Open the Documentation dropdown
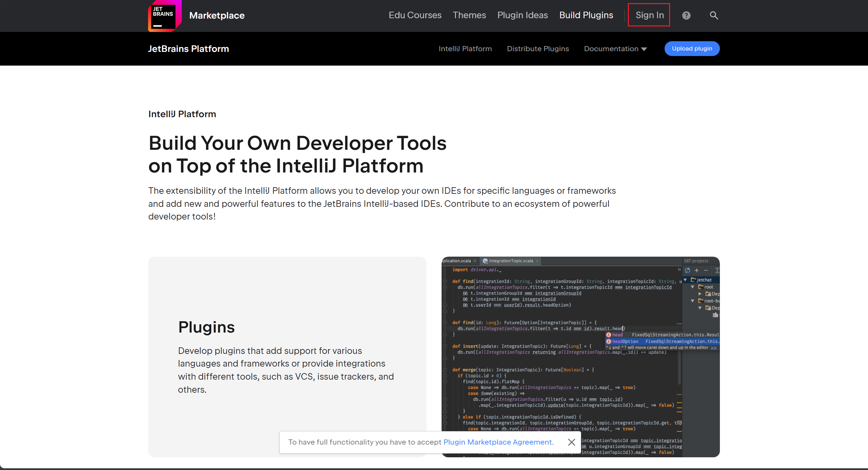868x470 pixels. (615, 48)
